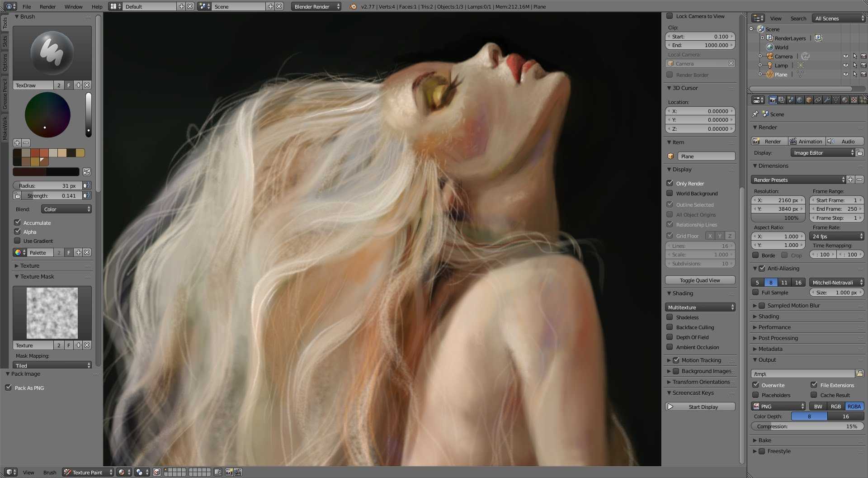Toggle the strength lock icon

(x=17, y=195)
